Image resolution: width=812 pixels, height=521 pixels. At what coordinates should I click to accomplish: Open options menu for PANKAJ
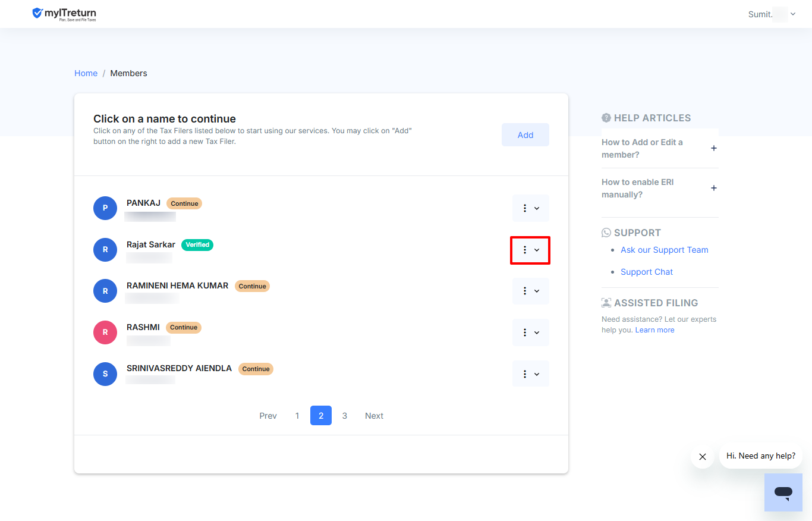point(531,208)
